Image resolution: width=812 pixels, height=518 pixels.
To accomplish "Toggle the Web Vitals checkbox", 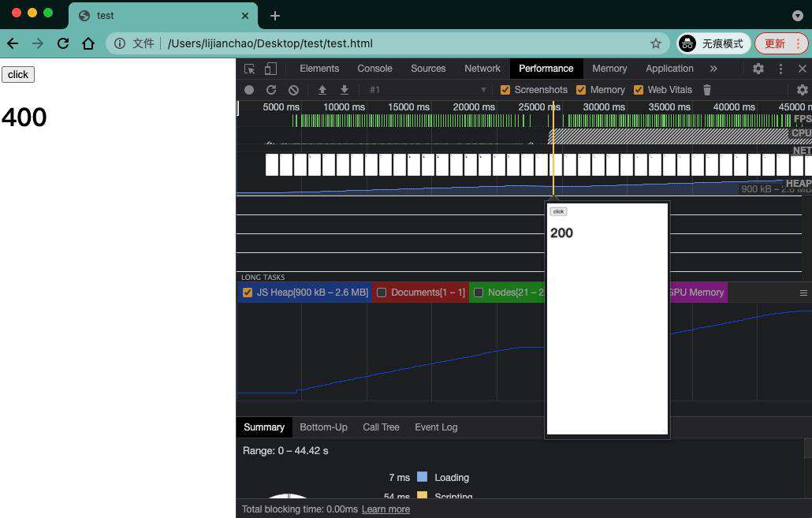I will (x=638, y=90).
